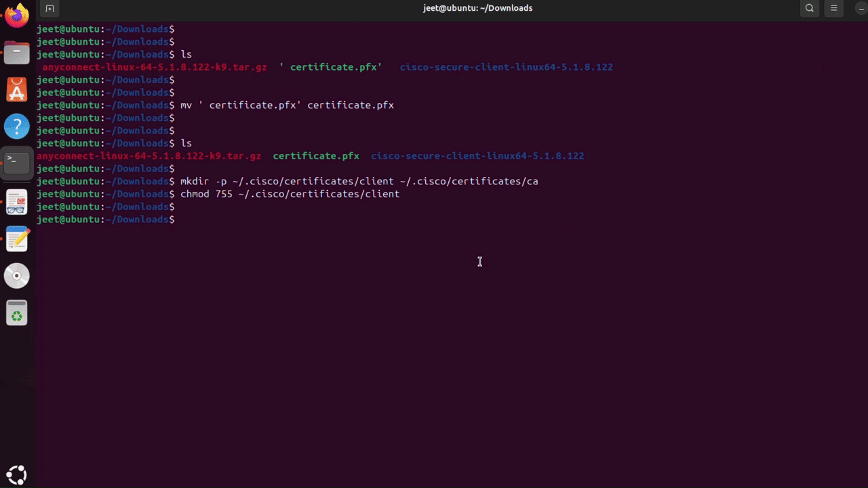Click cisco-secure-client-linux64 folder in second listing

click(x=477, y=156)
